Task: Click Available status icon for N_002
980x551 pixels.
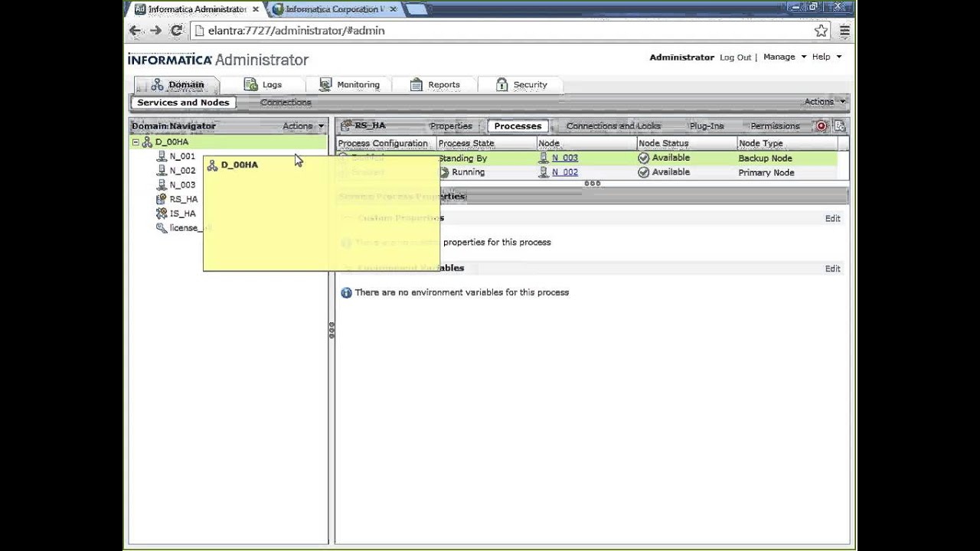Action: (643, 173)
